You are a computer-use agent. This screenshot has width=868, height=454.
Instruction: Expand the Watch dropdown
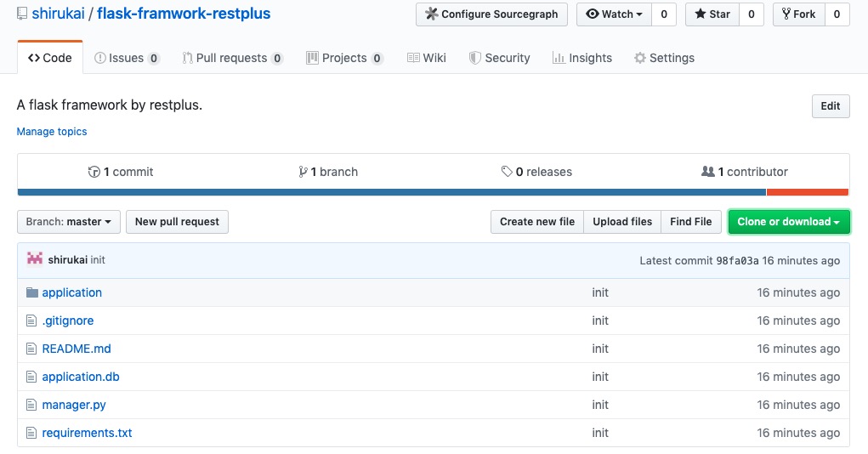pyautogui.click(x=614, y=14)
